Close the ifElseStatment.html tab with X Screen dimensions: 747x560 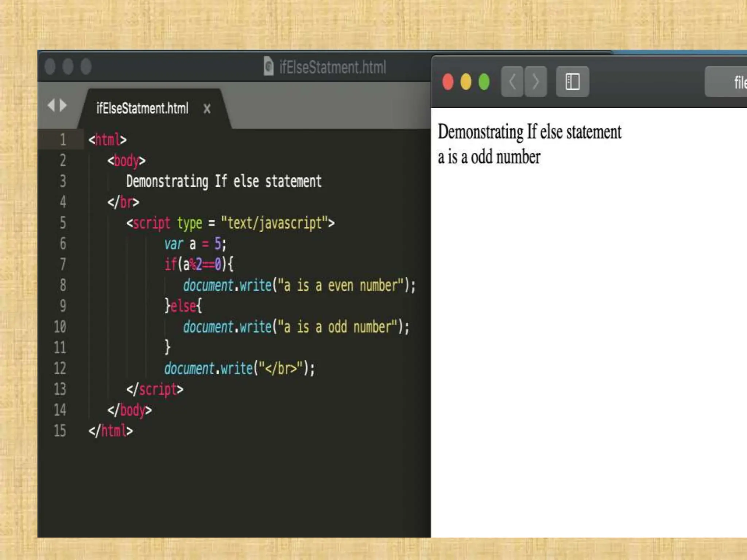click(207, 109)
